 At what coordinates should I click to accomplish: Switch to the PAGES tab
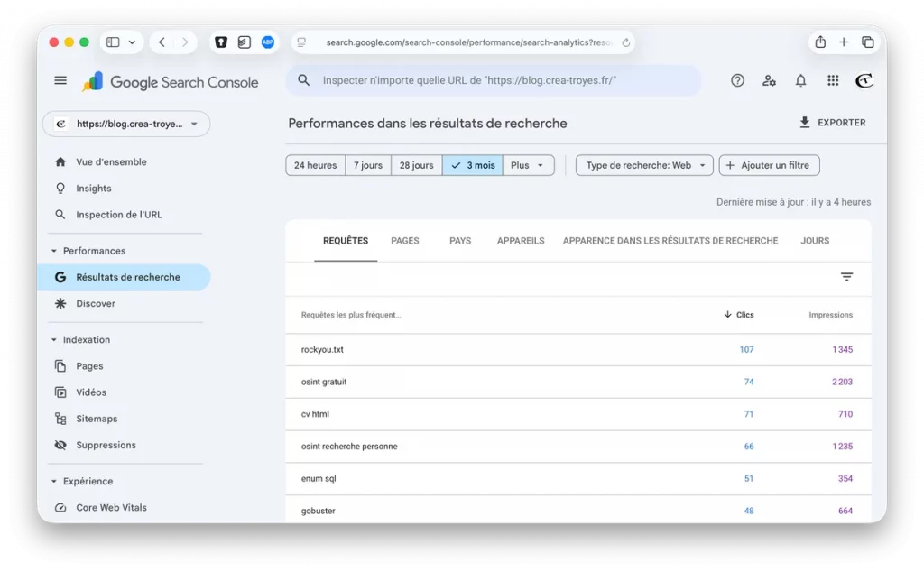point(405,241)
